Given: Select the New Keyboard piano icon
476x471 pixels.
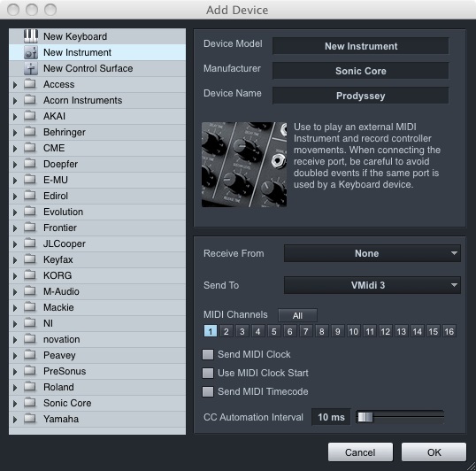Looking at the screenshot, I should 31,36.
